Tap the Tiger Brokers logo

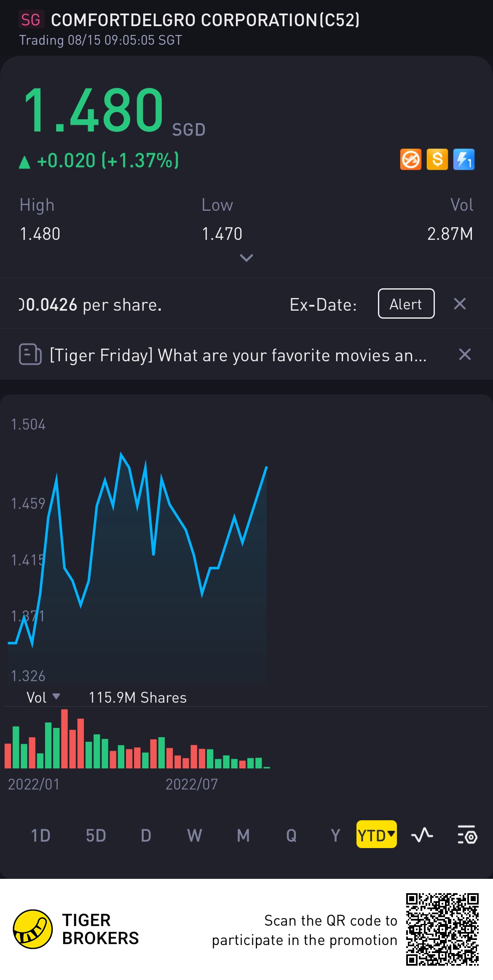point(33,929)
